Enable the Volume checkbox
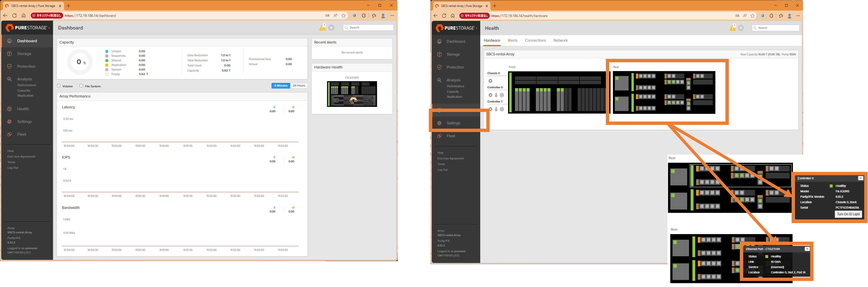This screenshot has width=868, height=287. [59, 86]
